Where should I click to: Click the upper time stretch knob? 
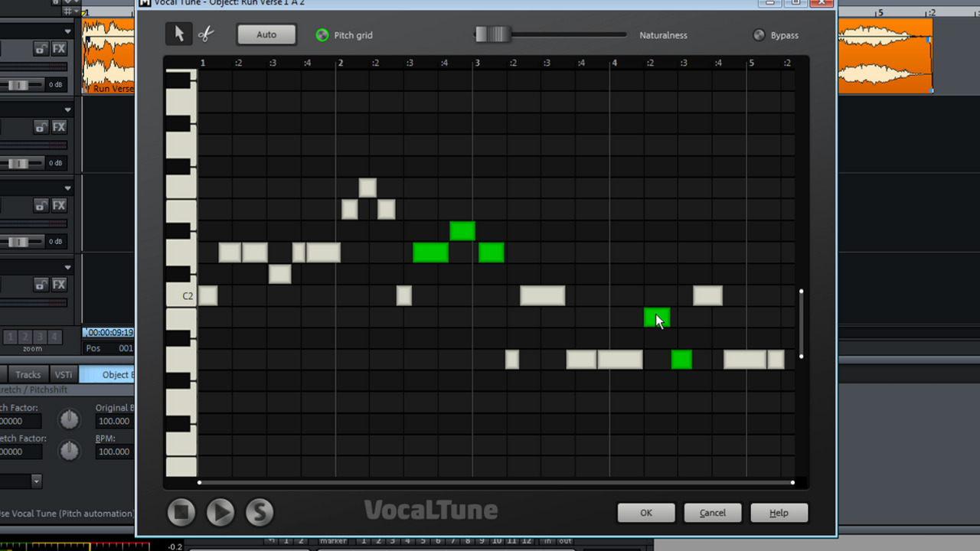[x=70, y=419]
